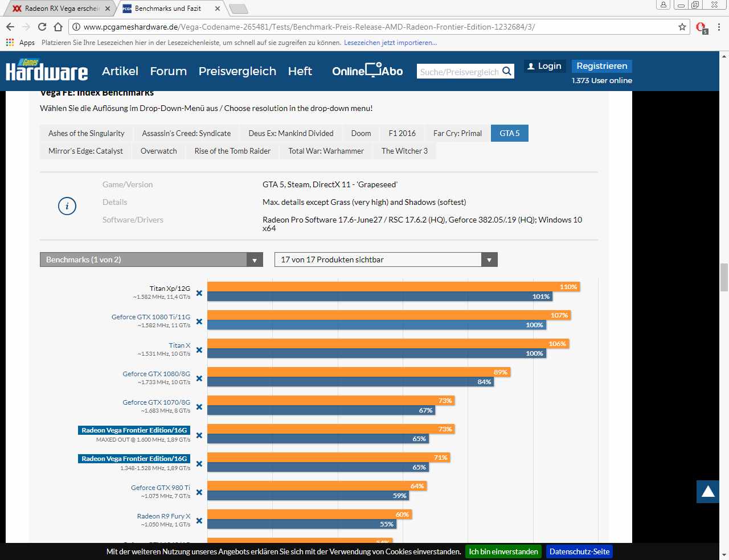This screenshot has width=729, height=560.
Task: Select the Total War: Warhammer tab
Action: point(326,151)
